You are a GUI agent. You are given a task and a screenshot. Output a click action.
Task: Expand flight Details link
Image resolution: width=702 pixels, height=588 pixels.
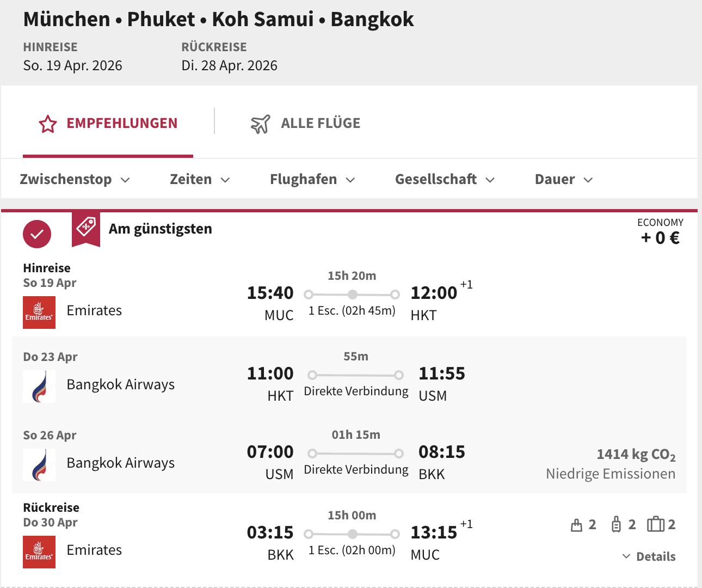(649, 556)
